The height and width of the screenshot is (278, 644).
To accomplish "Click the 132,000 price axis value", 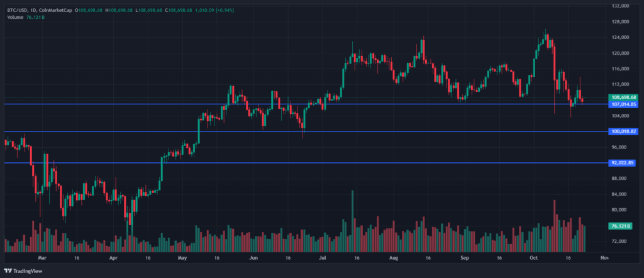I will (620, 6).
